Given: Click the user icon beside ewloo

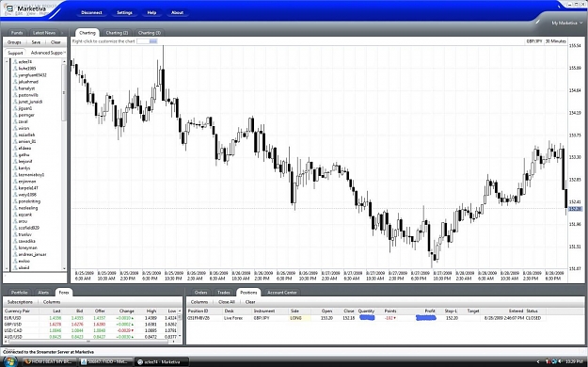Looking at the screenshot, I should pyautogui.click(x=15, y=261).
